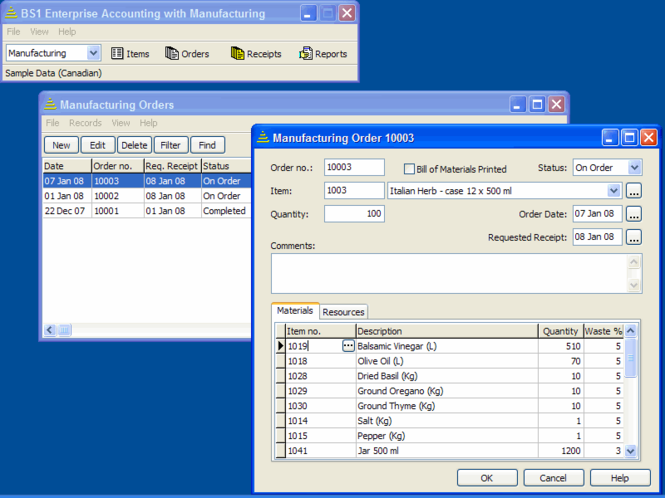
Task: Select order 10002 row in orders list
Action: point(147,196)
